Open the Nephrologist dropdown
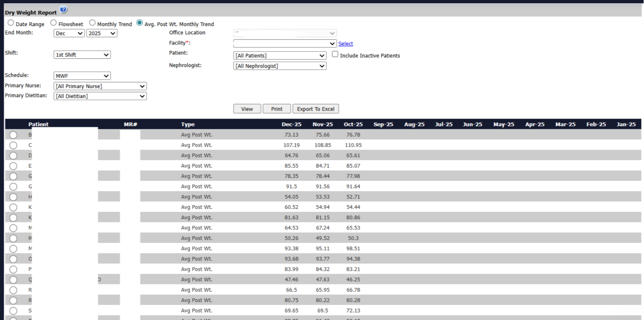This screenshot has width=644, height=320. 280,66
